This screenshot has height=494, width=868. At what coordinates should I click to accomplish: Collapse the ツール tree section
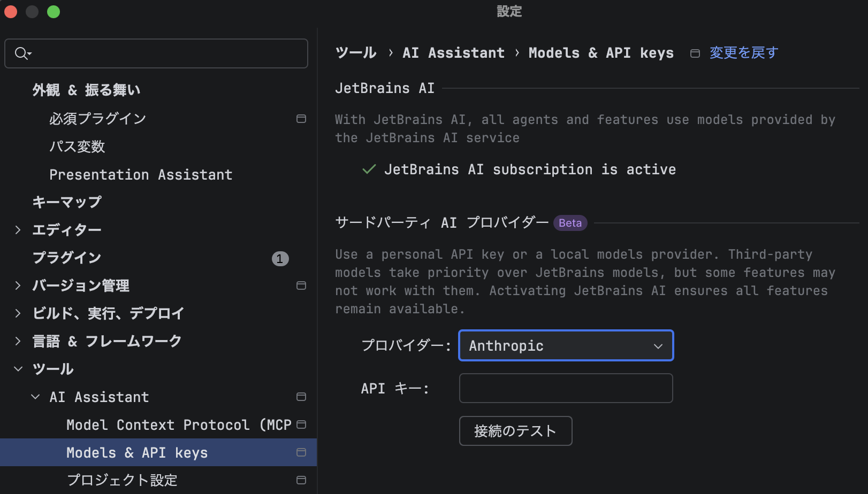click(18, 369)
